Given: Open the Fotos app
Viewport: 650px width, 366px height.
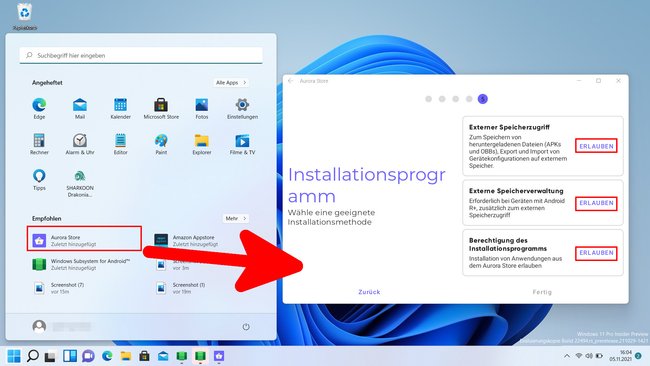Looking at the screenshot, I should pos(201,109).
